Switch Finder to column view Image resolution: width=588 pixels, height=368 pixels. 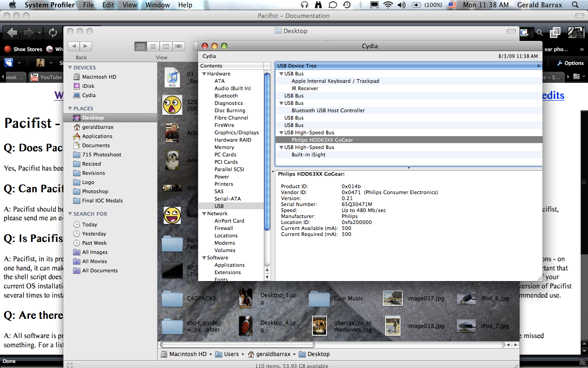coord(166,46)
